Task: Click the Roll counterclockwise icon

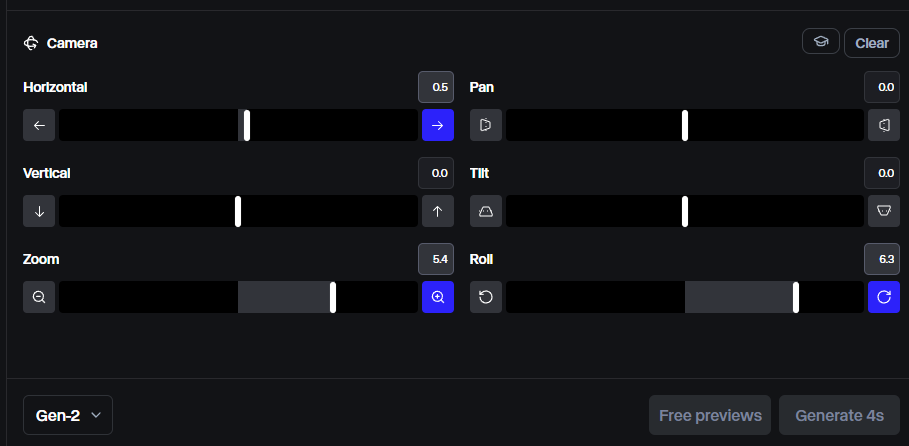Action: pyautogui.click(x=486, y=297)
